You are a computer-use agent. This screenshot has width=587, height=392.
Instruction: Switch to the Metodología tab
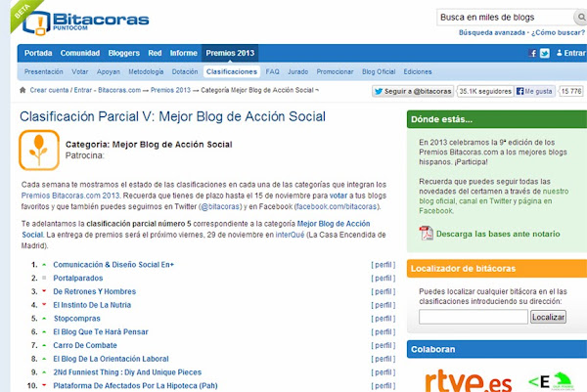[146, 71]
